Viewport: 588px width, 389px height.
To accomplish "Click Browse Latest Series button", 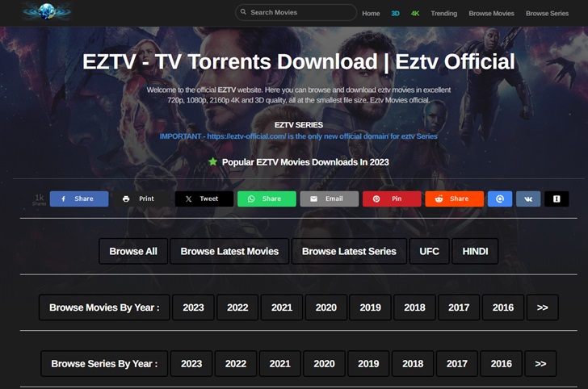I will click(x=349, y=251).
